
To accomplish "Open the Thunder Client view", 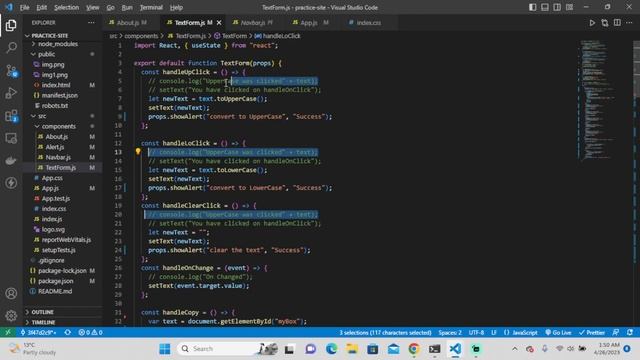I will 11,182.
